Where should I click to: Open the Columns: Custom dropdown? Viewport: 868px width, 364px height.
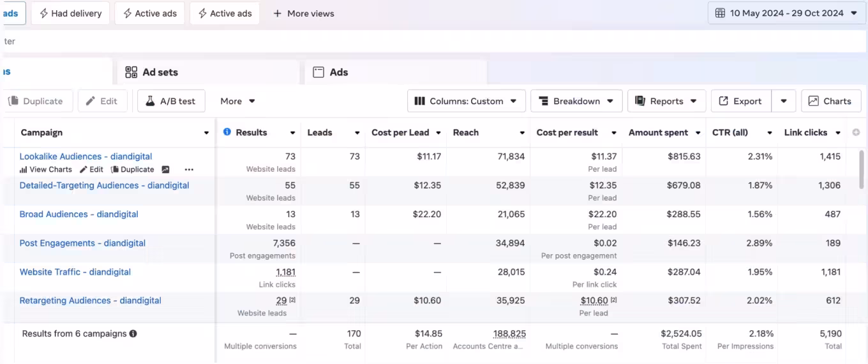click(467, 101)
